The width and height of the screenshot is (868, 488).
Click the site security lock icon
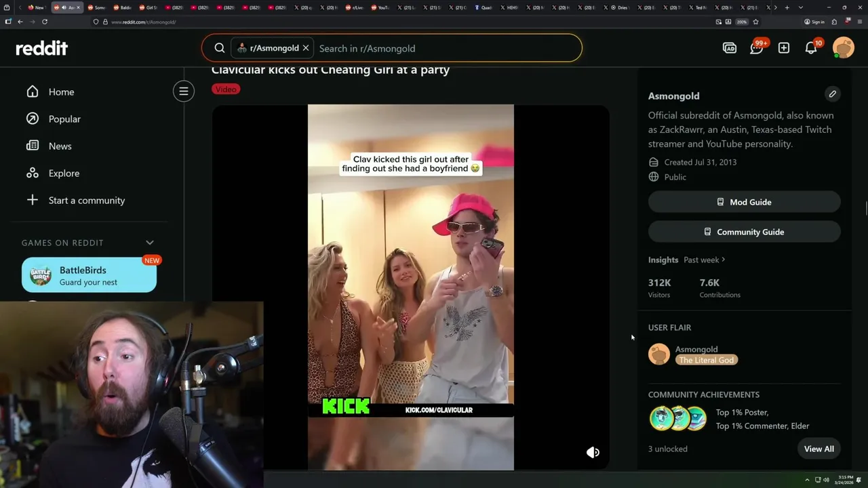[105, 22]
